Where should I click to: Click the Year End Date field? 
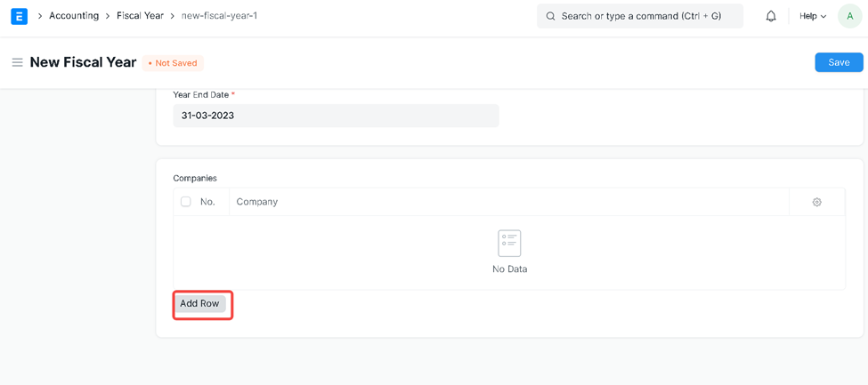tap(336, 116)
